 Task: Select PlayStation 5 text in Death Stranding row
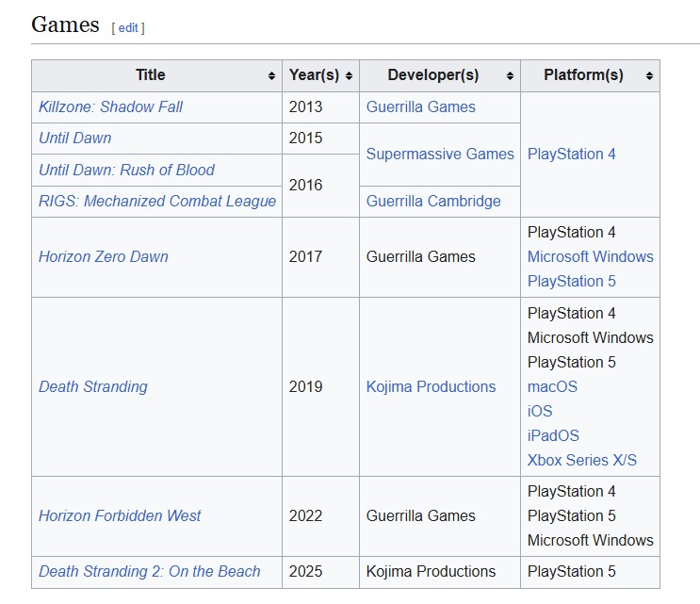pos(572,362)
